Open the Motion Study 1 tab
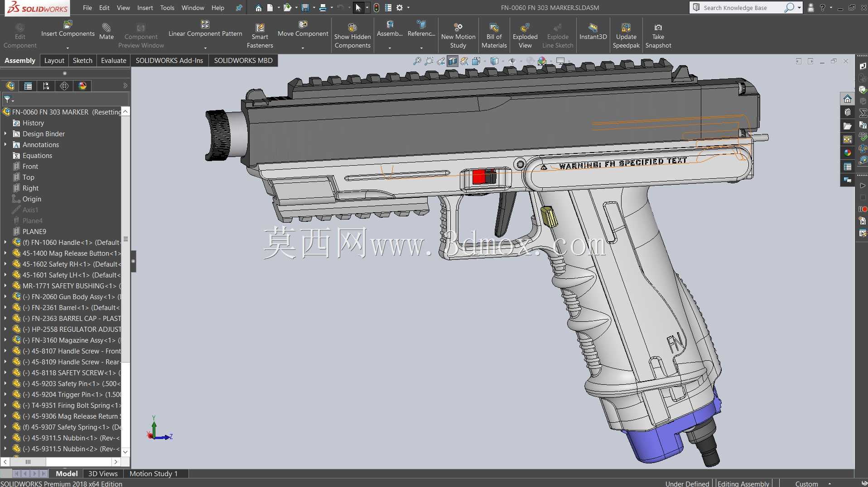 click(x=154, y=474)
